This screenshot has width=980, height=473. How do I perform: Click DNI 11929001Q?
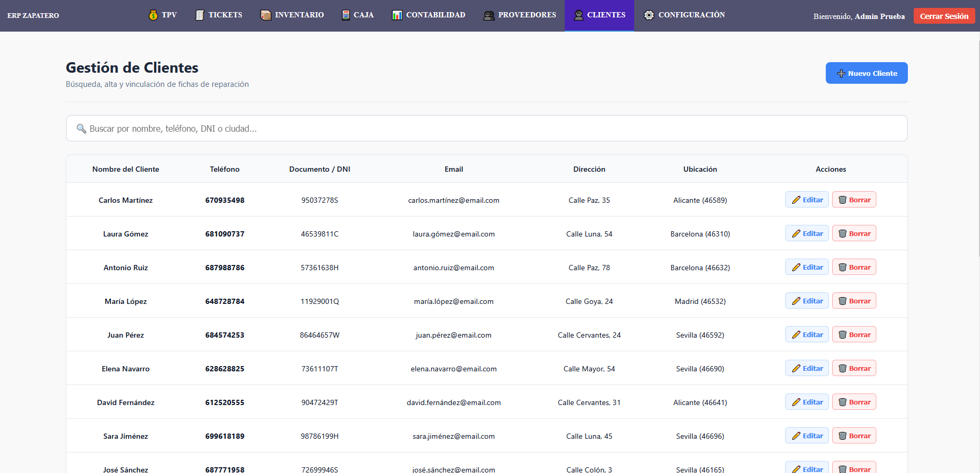pos(319,301)
